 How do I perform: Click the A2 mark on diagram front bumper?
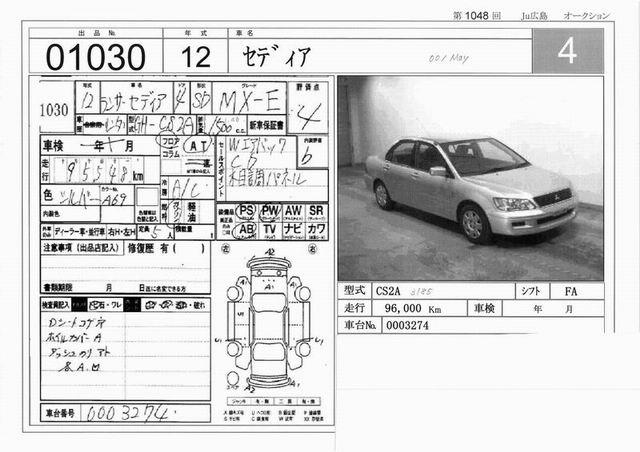270,252
